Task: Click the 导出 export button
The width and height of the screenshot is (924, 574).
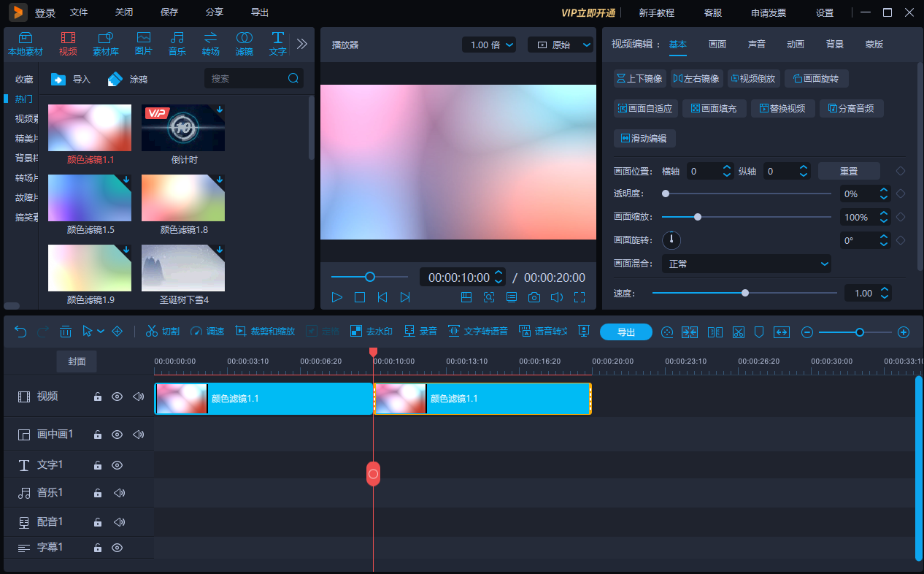Action: (625, 332)
